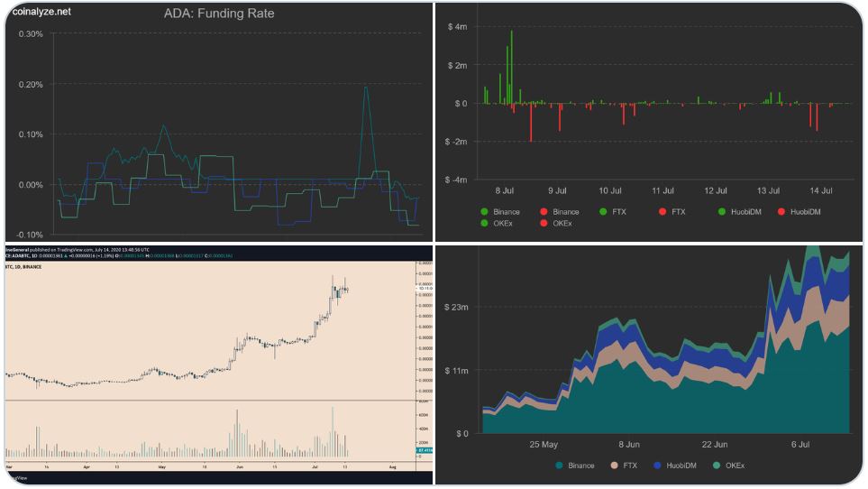
Task: Toggle green Binance series in liquidations legend
Action: [x=500, y=211]
